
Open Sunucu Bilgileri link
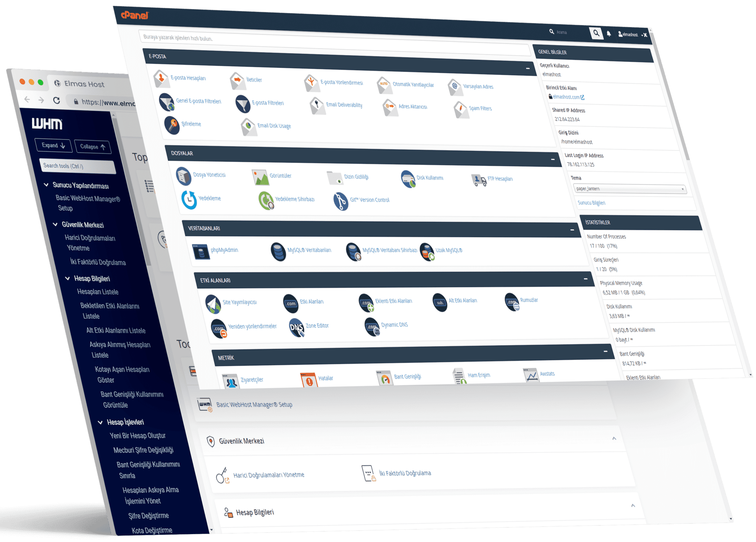coord(591,203)
